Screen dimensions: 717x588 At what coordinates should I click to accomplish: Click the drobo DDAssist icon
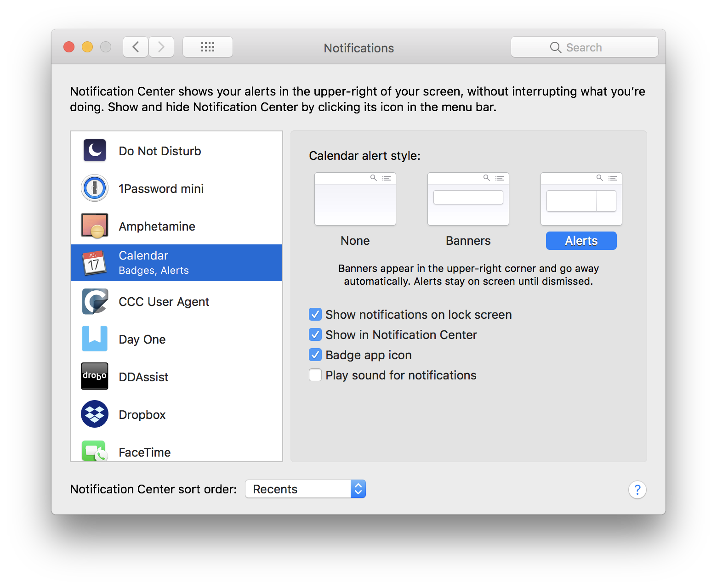point(95,376)
